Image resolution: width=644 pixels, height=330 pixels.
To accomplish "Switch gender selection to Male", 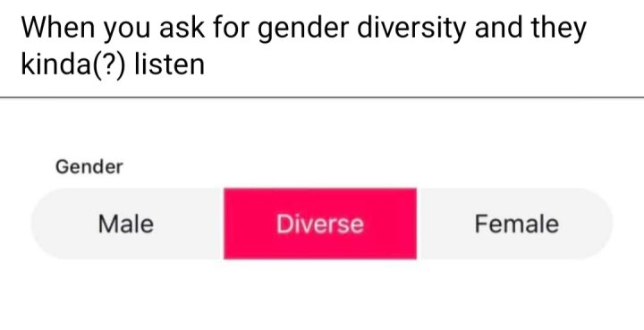I will pos(127,224).
